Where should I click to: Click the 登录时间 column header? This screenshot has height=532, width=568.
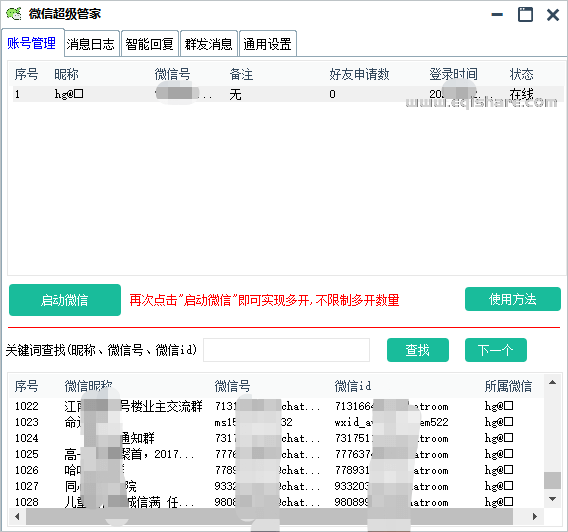click(453, 74)
